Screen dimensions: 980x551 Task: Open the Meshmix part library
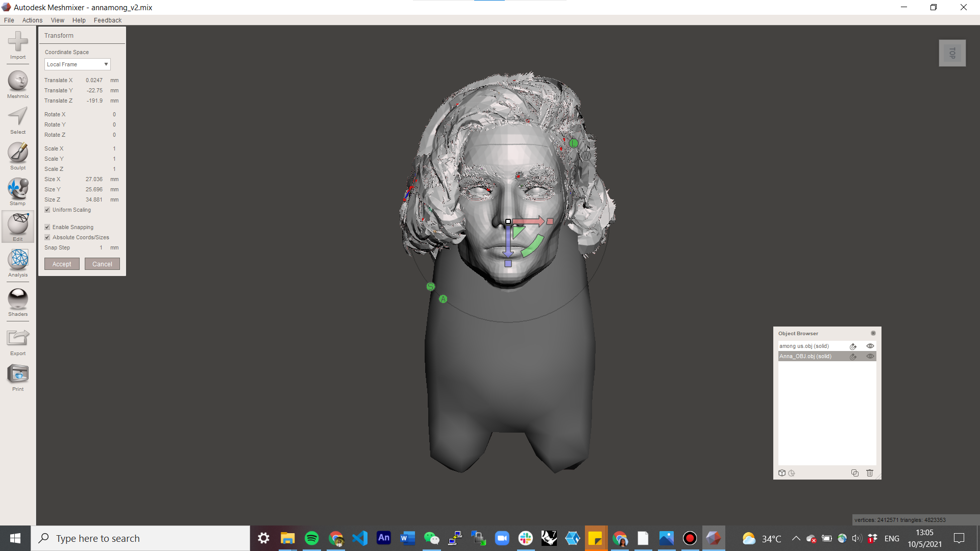[18, 83]
